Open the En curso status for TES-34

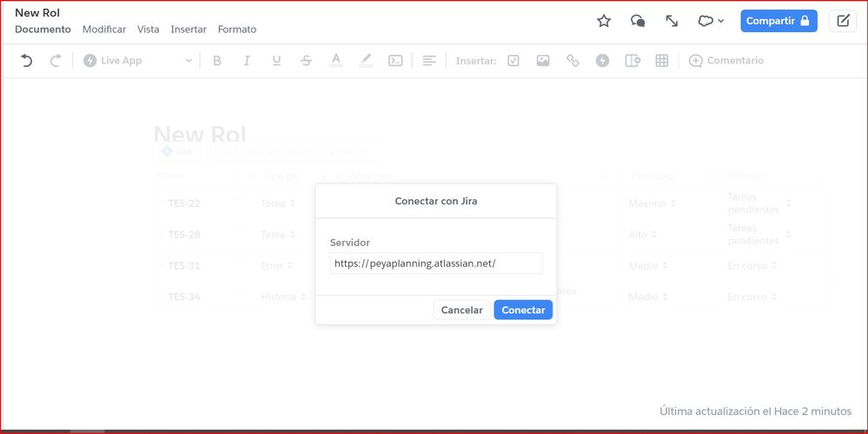[x=752, y=297]
